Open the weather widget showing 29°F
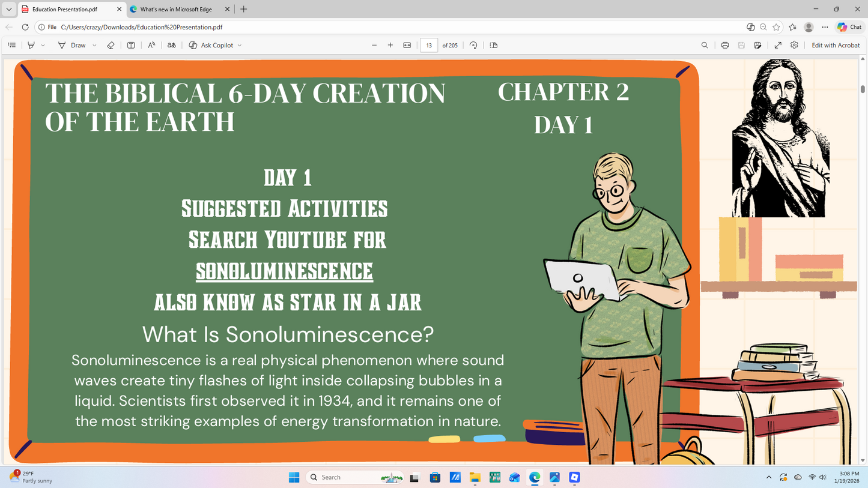 coord(31,477)
